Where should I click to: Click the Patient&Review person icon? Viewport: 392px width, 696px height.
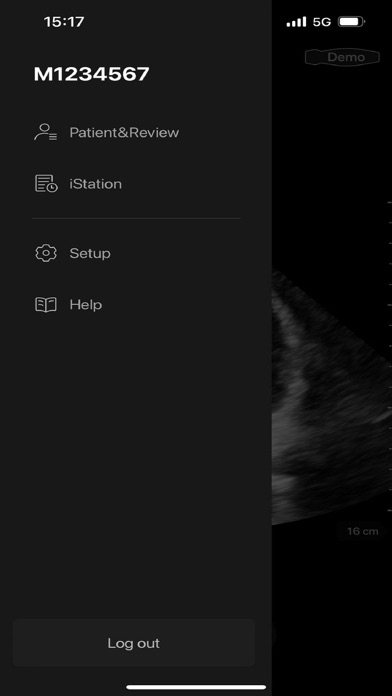click(x=46, y=132)
